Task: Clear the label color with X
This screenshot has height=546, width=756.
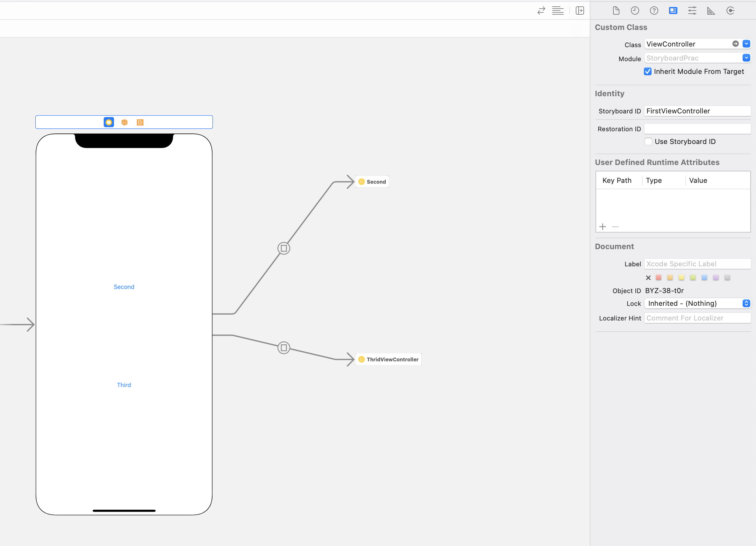Action: pyautogui.click(x=648, y=278)
